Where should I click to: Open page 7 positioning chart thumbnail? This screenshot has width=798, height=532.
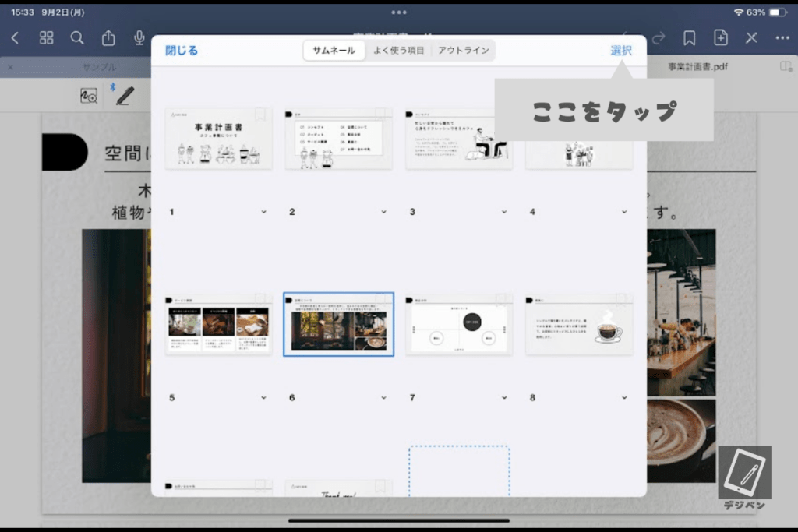tap(458, 325)
